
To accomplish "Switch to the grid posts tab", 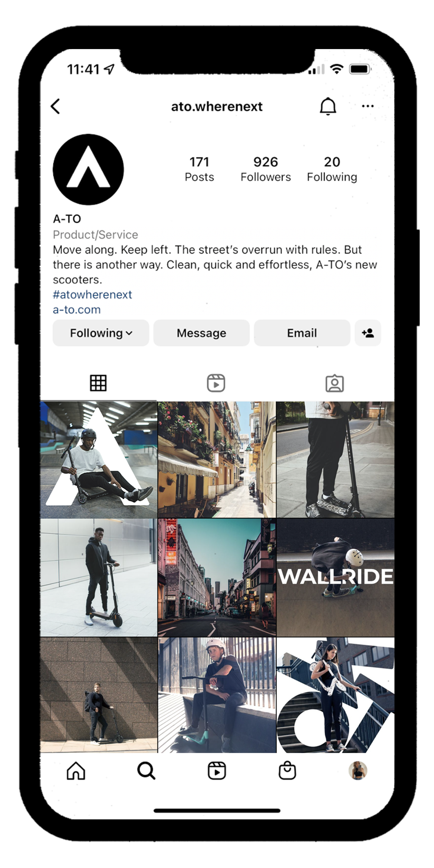I will [x=99, y=383].
